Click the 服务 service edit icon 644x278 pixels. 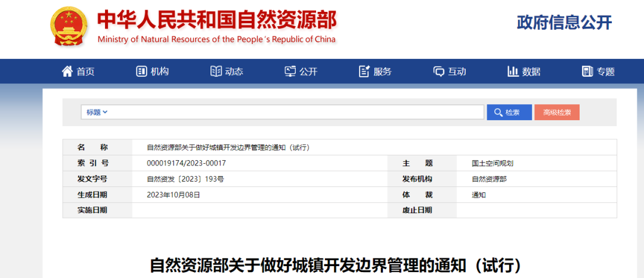pyautogui.click(x=364, y=71)
